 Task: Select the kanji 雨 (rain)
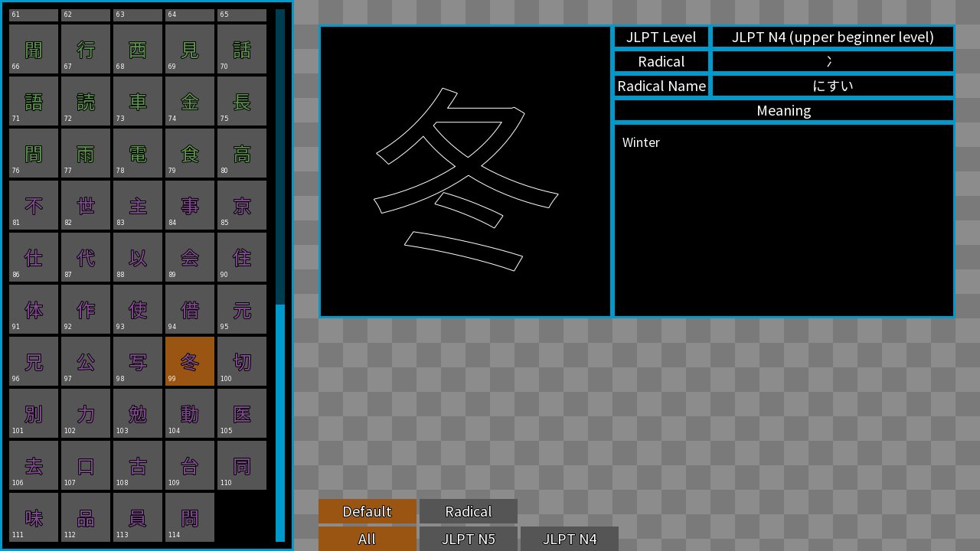[x=86, y=153]
